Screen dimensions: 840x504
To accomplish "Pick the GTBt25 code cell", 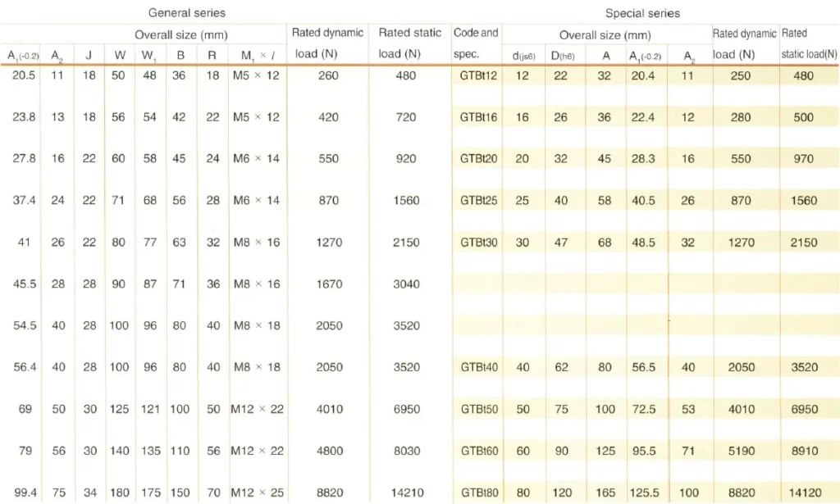I will tap(478, 201).
